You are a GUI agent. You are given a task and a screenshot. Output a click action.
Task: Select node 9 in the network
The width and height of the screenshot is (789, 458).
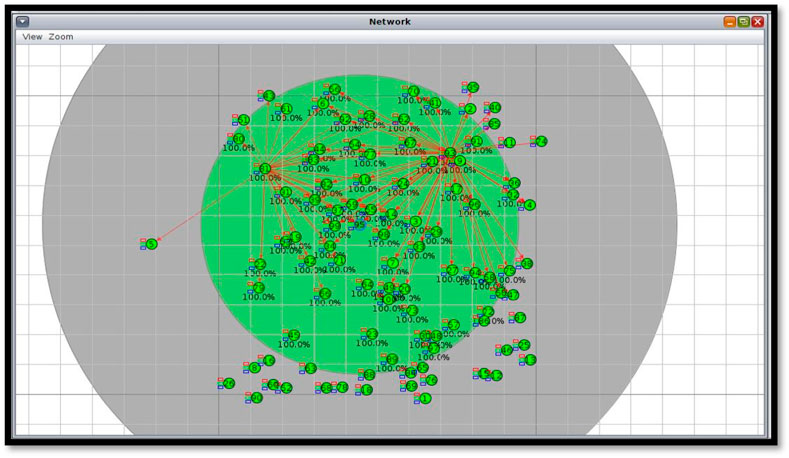pyautogui.click(x=460, y=161)
